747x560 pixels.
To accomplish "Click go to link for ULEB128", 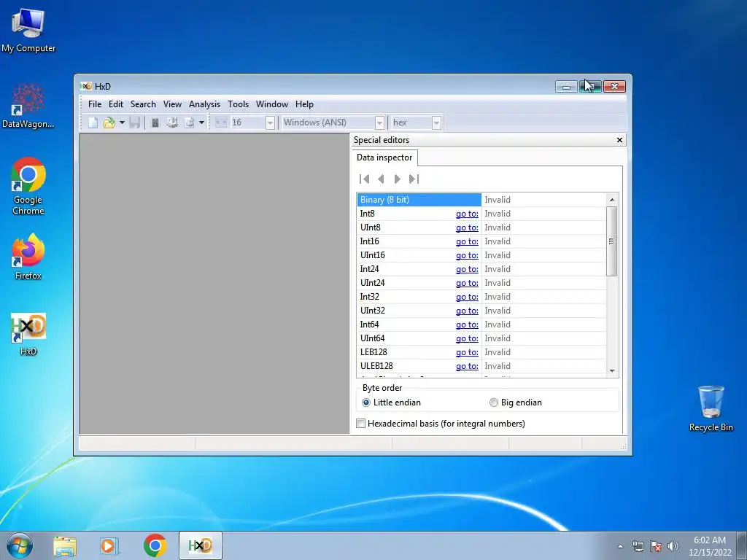I will [467, 366].
